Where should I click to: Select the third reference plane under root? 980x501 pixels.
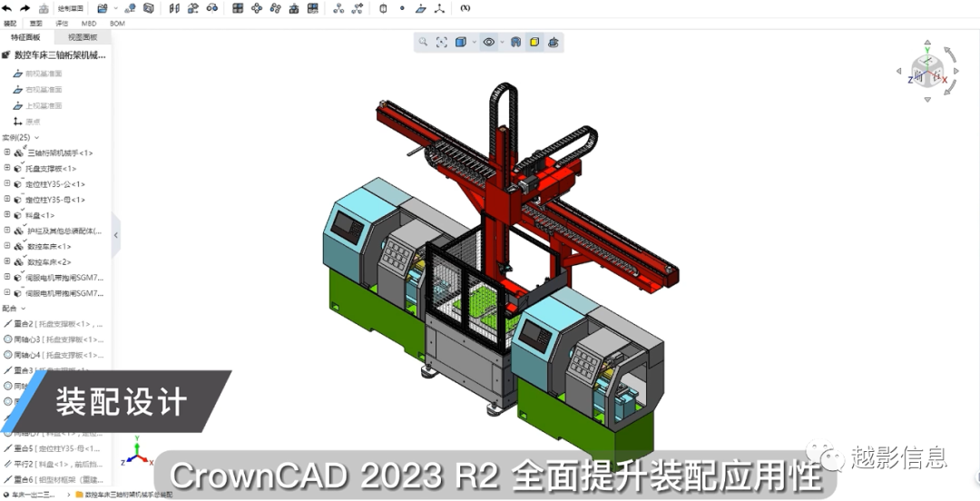tap(38, 105)
